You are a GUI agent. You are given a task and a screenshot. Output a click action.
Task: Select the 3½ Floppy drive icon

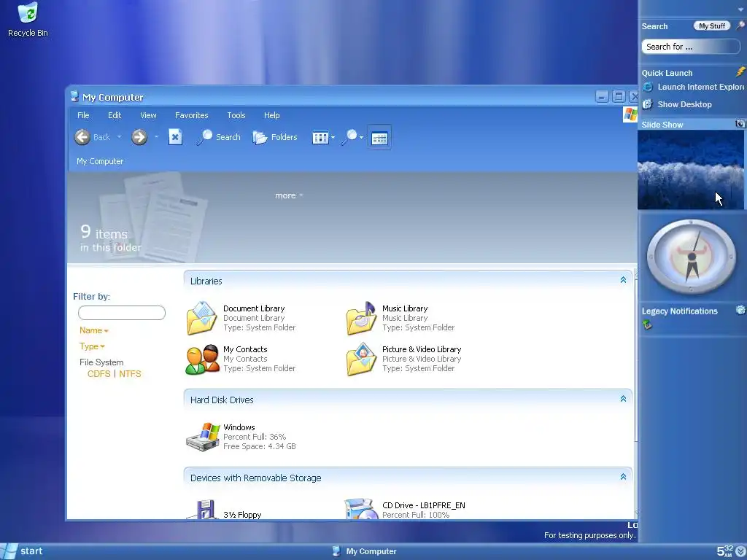pos(203,510)
